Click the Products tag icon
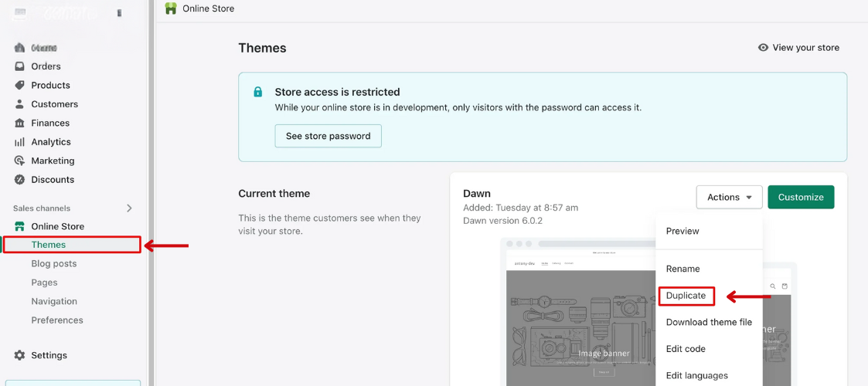This screenshot has width=868, height=386. [19, 85]
